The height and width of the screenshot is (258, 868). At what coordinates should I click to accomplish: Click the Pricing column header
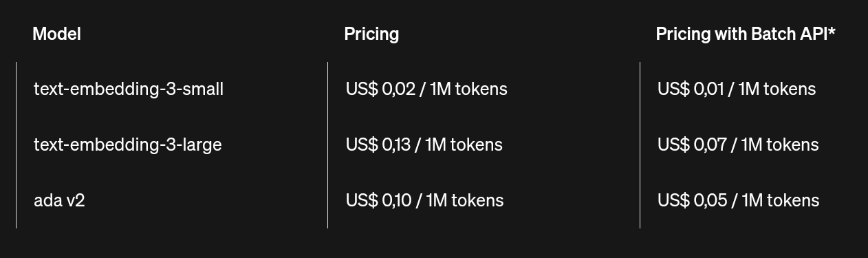pyautogui.click(x=371, y=34)
